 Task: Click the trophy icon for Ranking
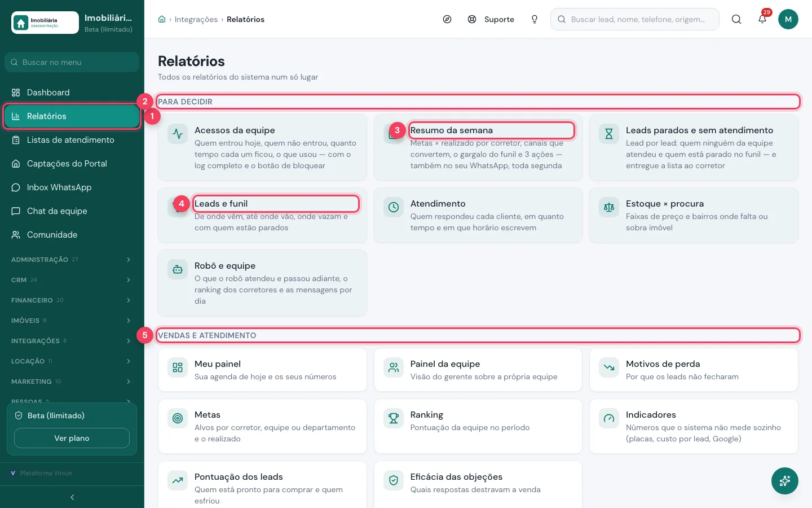pyautogui.click(x=394, y=419)
